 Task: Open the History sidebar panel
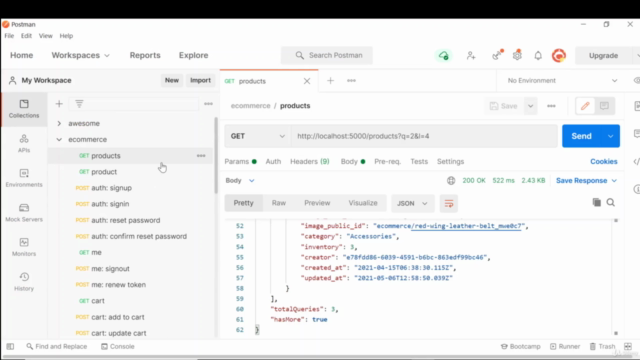point(24,282)
